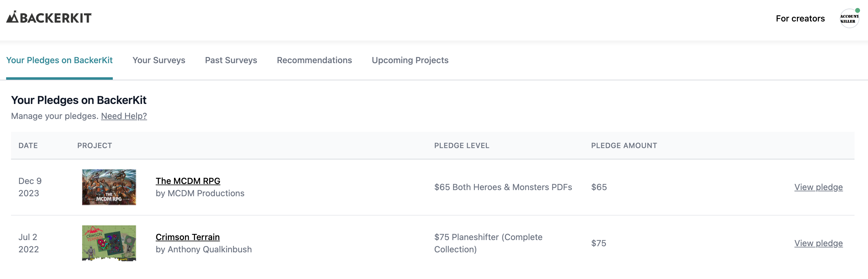This screenshot has height=279, width=868.
Task: Click the PLEDGE LEVEL column header
Action: coord(461,146)
